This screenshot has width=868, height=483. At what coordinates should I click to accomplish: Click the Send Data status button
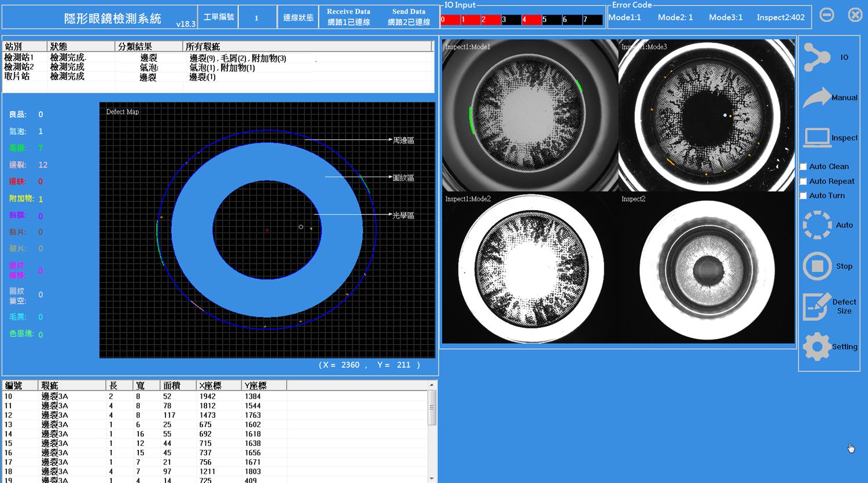click(x=409, y=17)
